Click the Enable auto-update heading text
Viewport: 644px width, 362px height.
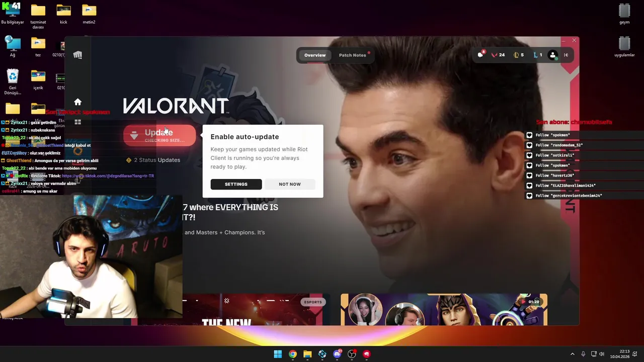(x=245, y=137)
